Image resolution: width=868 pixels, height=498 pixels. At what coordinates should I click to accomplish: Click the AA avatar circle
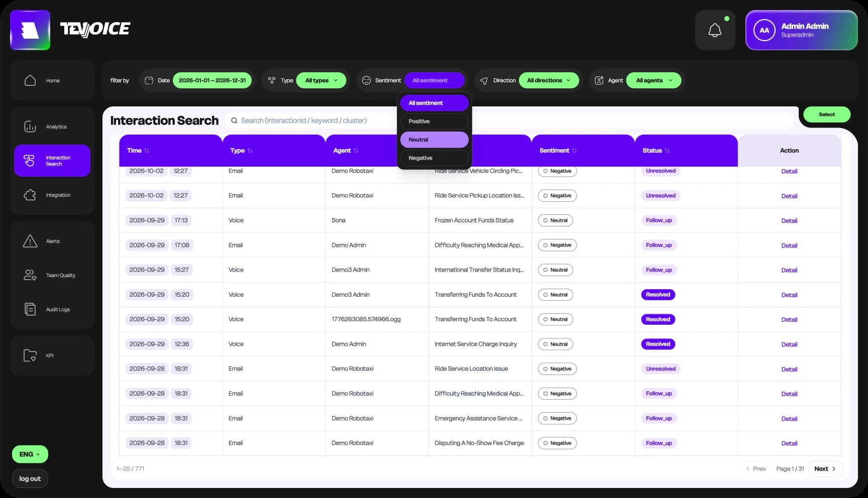[x=764, y=30]
